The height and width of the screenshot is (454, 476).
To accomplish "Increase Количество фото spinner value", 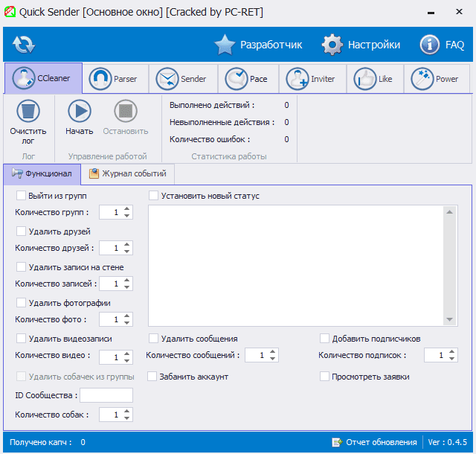I will click(127, 316).
